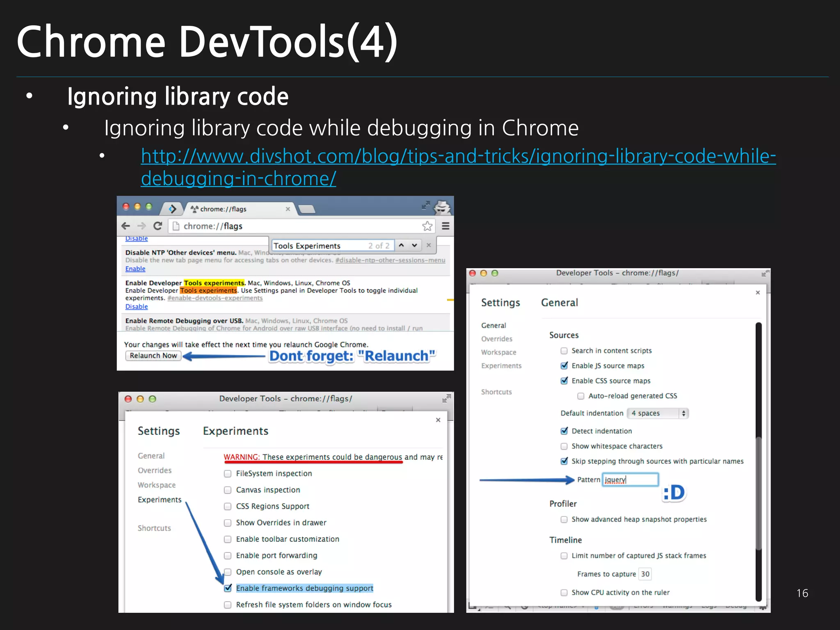Close Settings overlay in General window

758,292
